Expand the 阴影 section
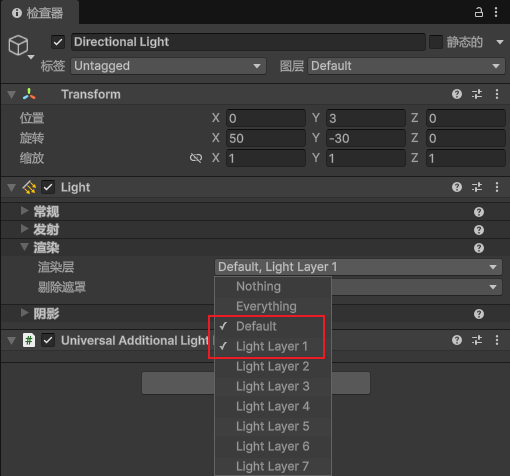510x476 pixels. (24, 313)
